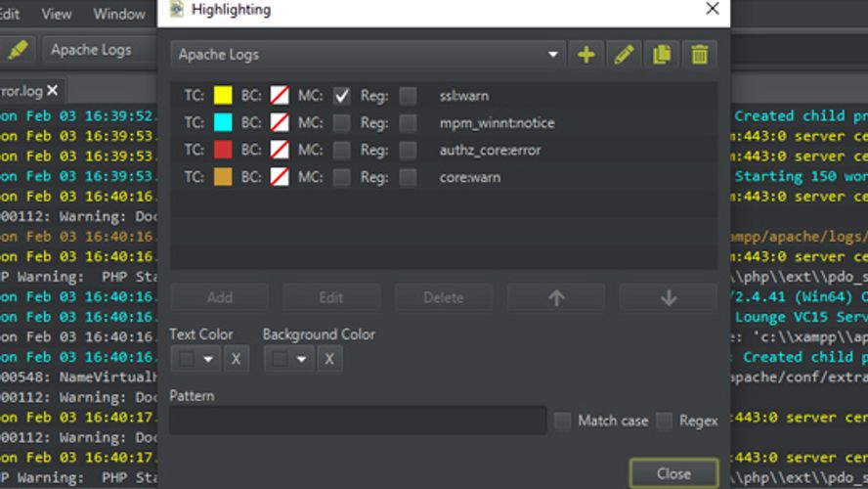The width and height of the screenshot is (868, 489).
Task: Check Reg checkbox for mpm_winnt:notice rule
Action: pos(408,123)
